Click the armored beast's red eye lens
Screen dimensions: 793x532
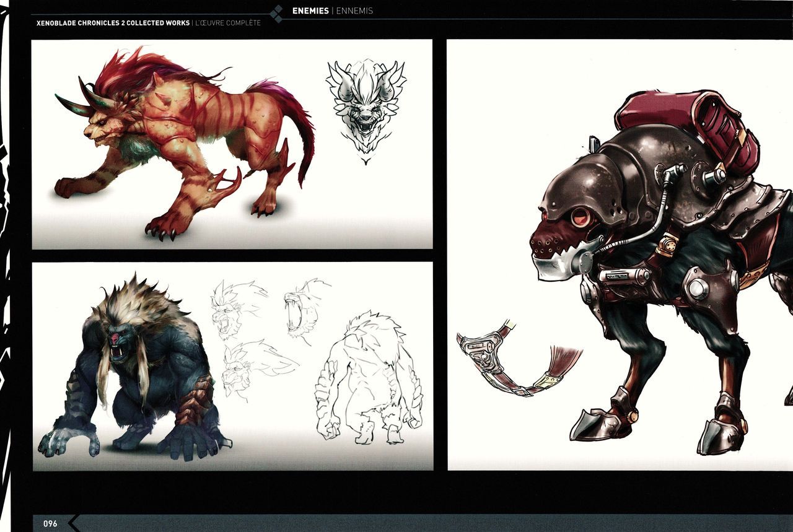point(581,217)
